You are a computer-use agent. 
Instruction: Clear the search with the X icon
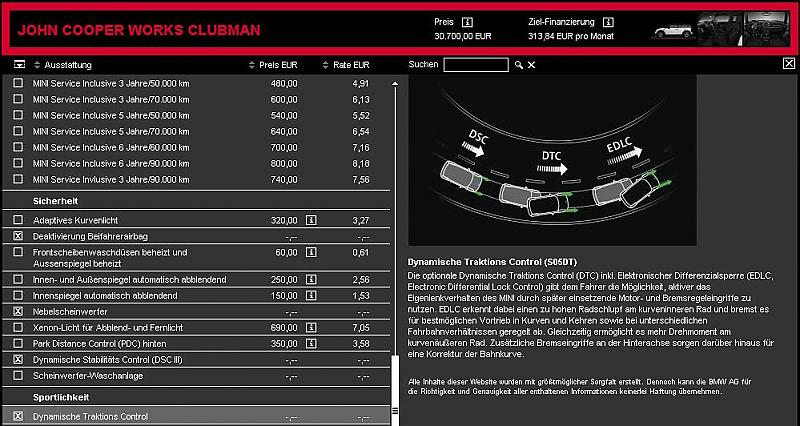532,65
